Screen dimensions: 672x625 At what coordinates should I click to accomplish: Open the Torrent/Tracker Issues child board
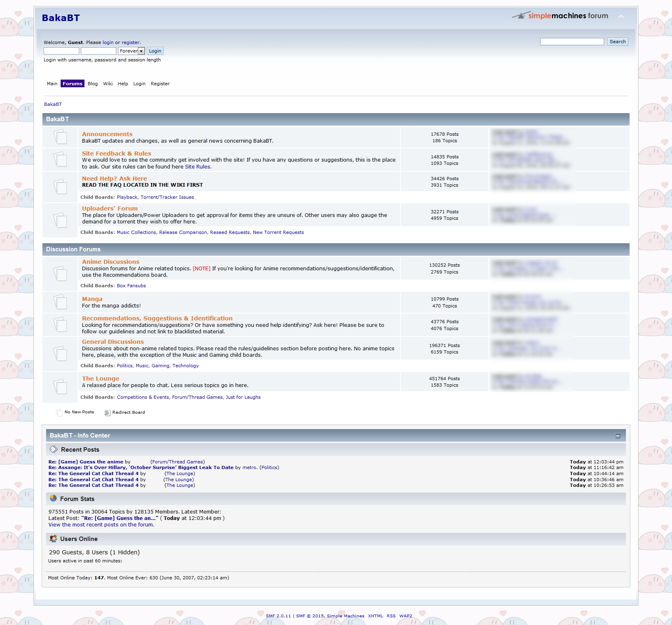click(x=167, y=197)
